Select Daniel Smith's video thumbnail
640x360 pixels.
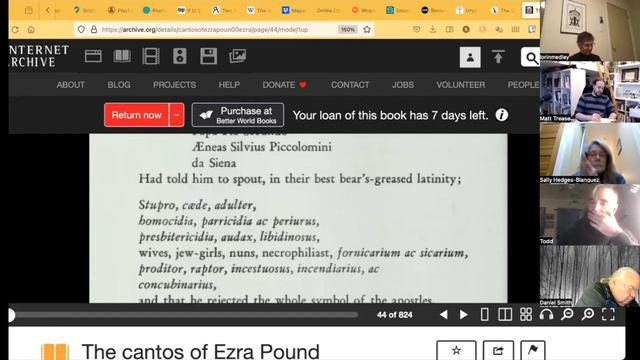(590, 276)
